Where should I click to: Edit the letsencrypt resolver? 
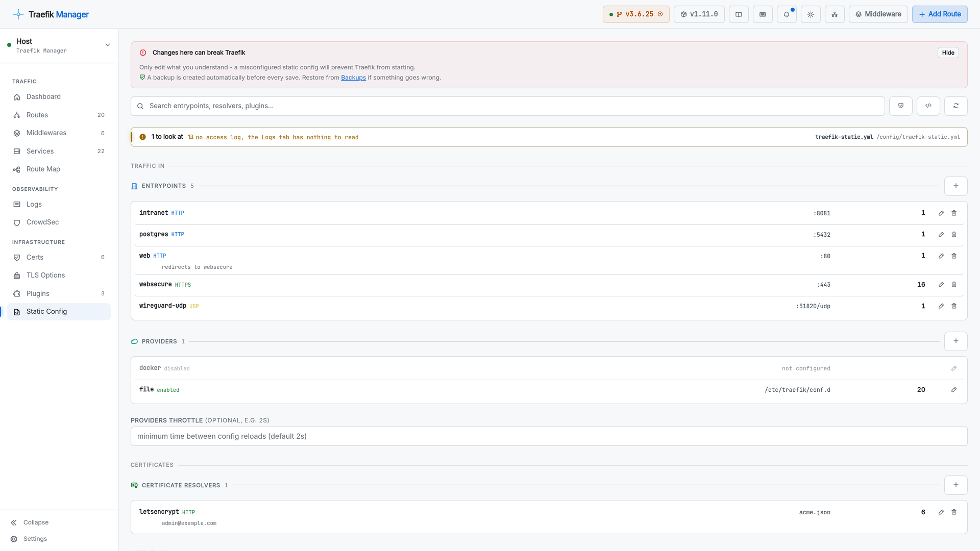tap(941, 512)
